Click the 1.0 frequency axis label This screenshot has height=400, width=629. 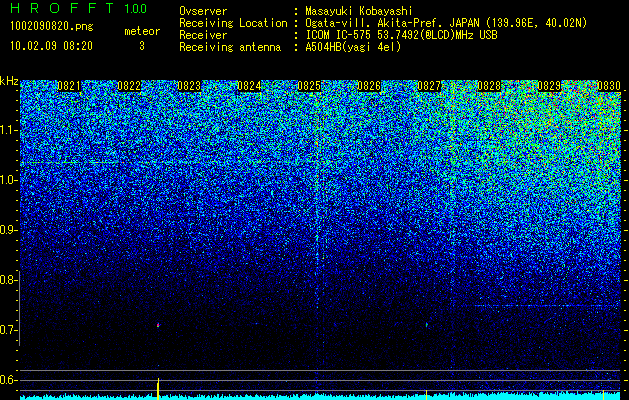(x=7, y=180)
